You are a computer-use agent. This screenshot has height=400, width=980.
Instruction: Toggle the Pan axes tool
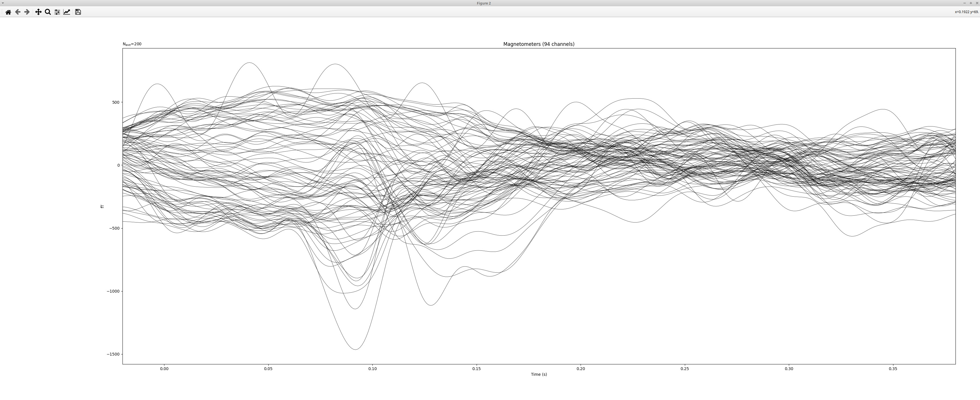click(38, 12)
